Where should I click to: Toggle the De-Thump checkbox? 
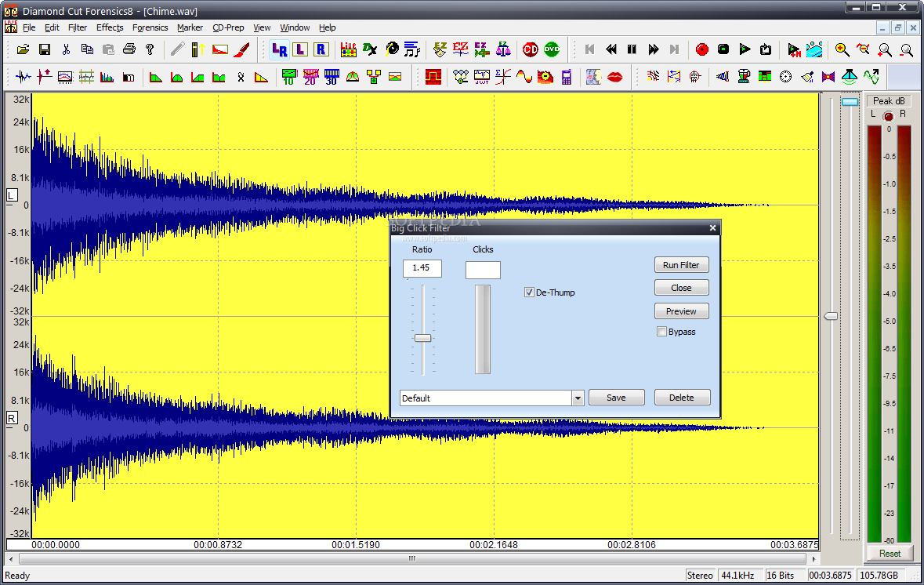click(x=529, y=292)
